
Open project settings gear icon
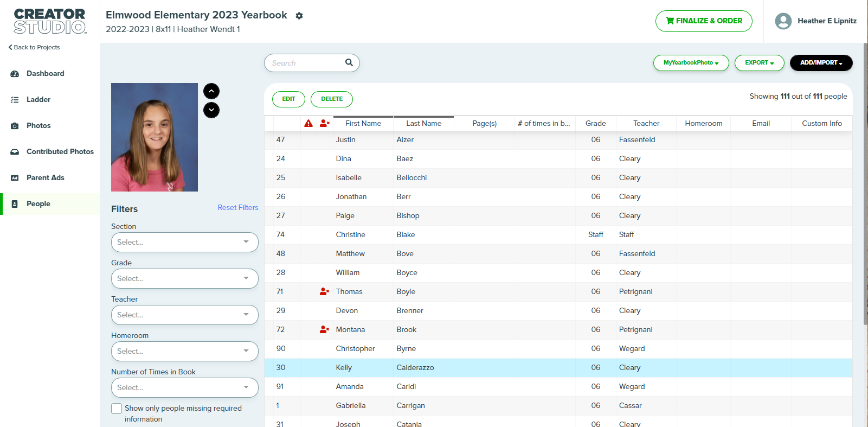tap(299, 16)
